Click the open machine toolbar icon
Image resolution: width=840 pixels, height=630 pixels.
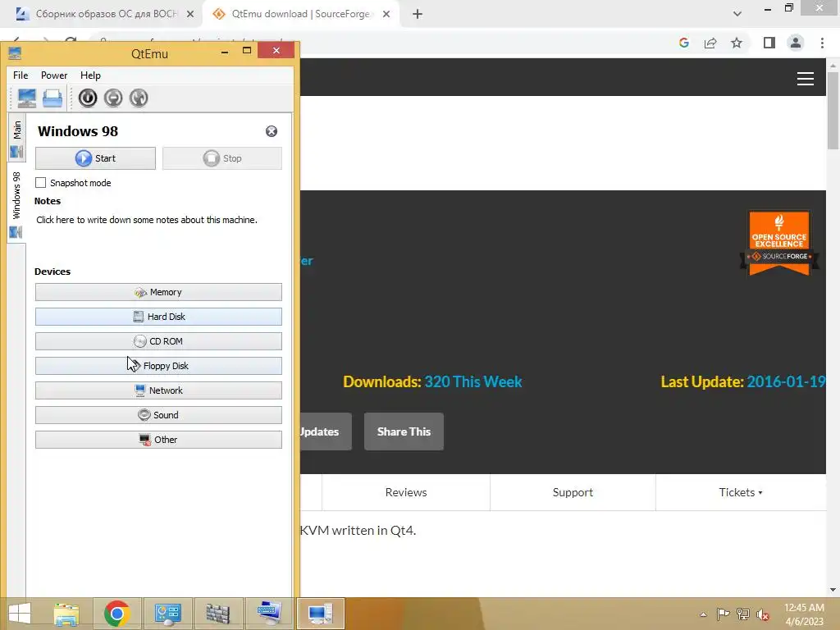tap(52, 98)
